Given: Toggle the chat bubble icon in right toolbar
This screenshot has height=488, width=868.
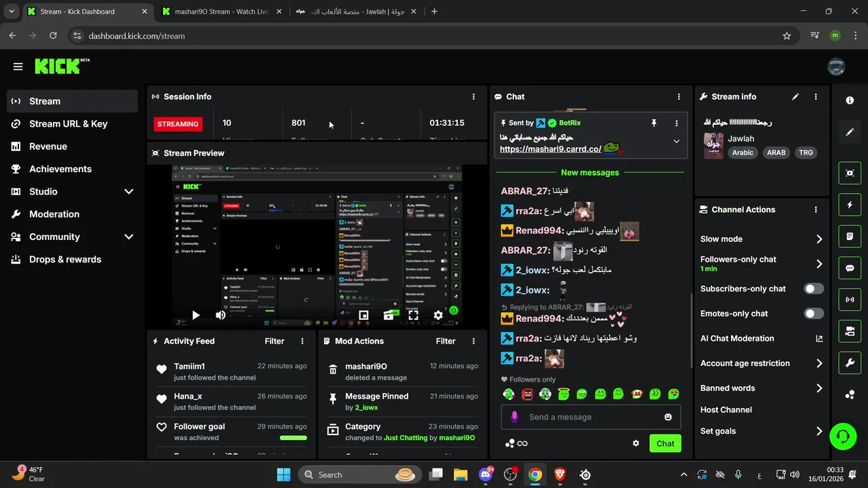Looking at the screenshot, I should click(850, 268).
